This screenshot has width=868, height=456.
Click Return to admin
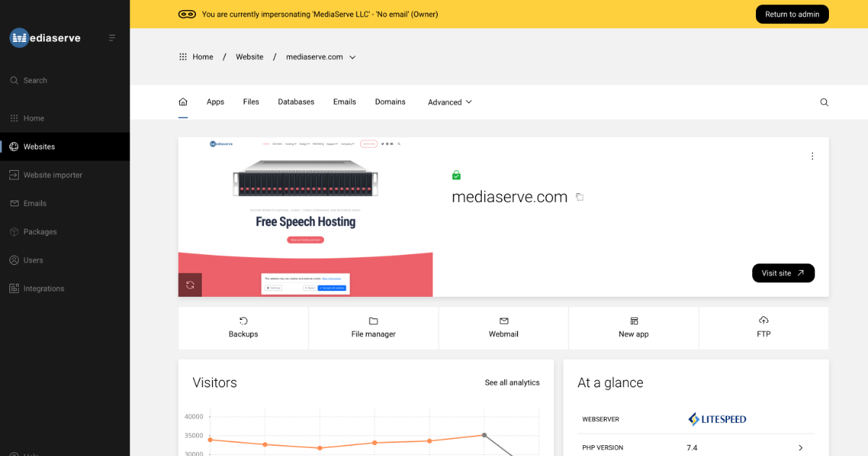[792, 14]
